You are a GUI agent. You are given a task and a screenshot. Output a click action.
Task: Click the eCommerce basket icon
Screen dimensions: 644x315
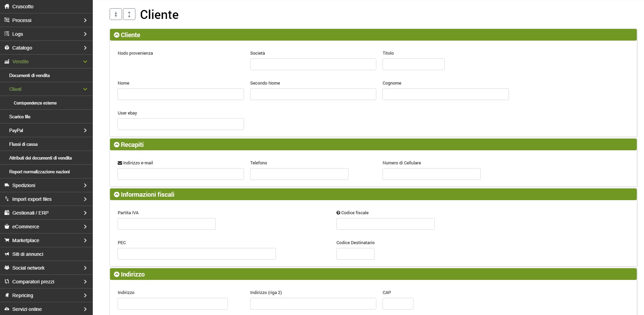(x=7, y=227)
